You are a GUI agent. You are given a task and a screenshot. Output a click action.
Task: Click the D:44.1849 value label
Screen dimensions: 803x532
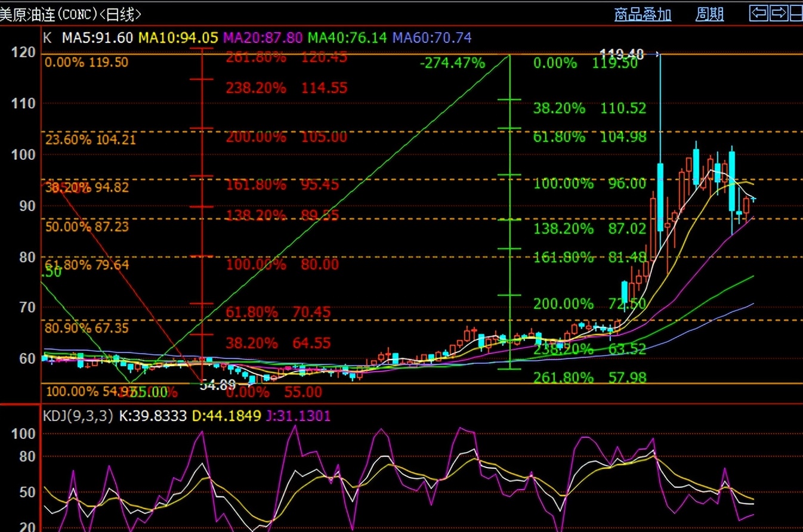[226, 416]
